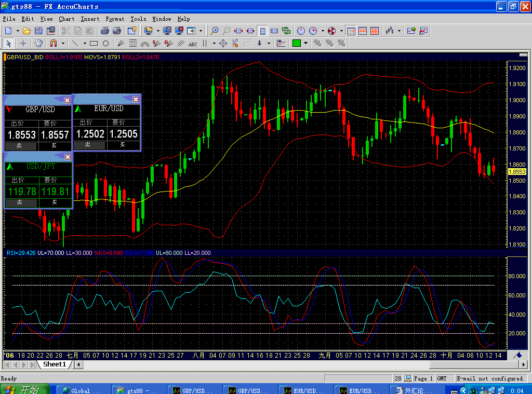Choose the rectangle drawing tool
Screen dimensions: 532x394
point(94,43)
